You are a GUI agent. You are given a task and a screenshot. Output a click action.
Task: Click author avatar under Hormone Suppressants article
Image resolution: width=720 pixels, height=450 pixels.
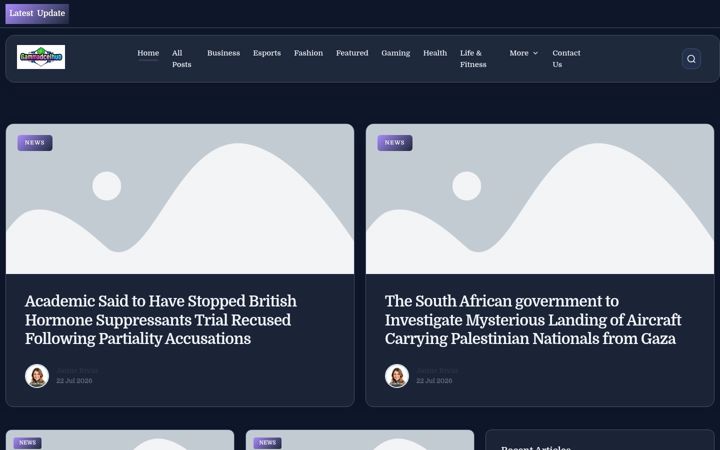coord(37,376)
